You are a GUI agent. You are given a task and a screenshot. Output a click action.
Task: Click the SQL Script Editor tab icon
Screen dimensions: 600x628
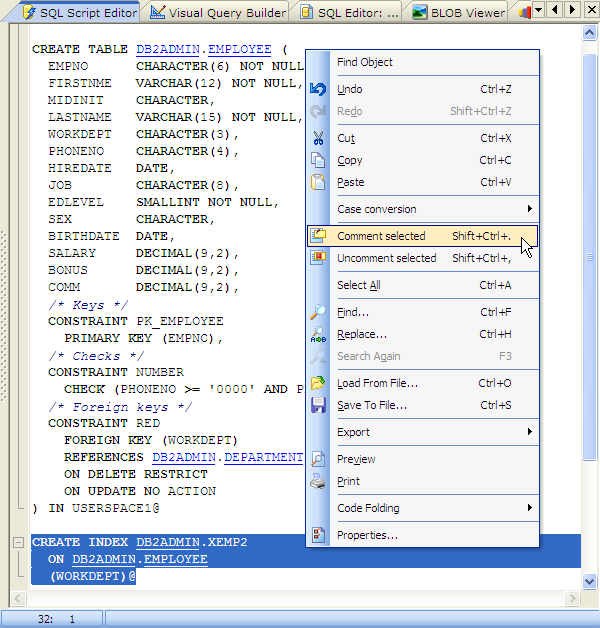click(29, 12)
